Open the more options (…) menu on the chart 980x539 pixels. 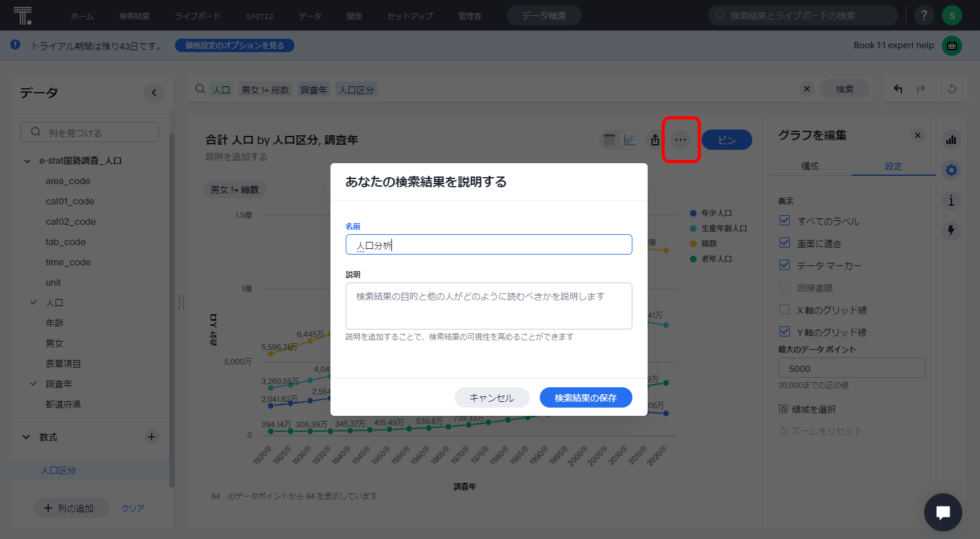tap(681, 140)
